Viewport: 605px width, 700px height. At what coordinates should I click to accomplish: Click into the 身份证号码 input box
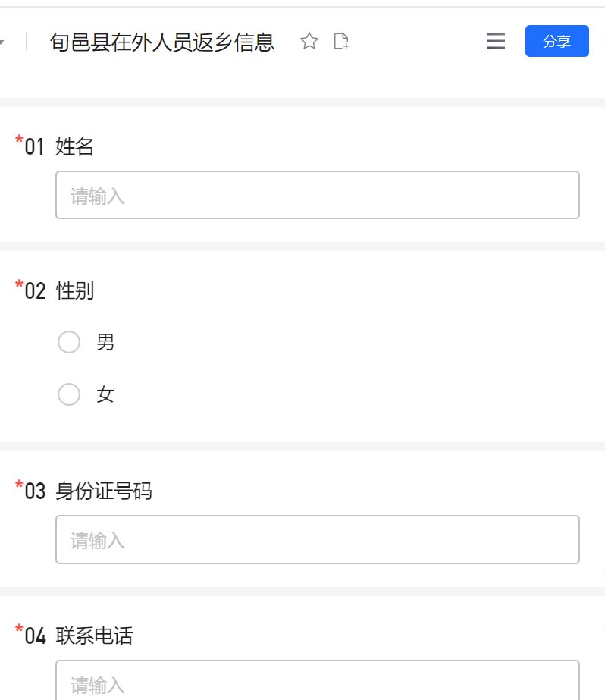[317, 540]
